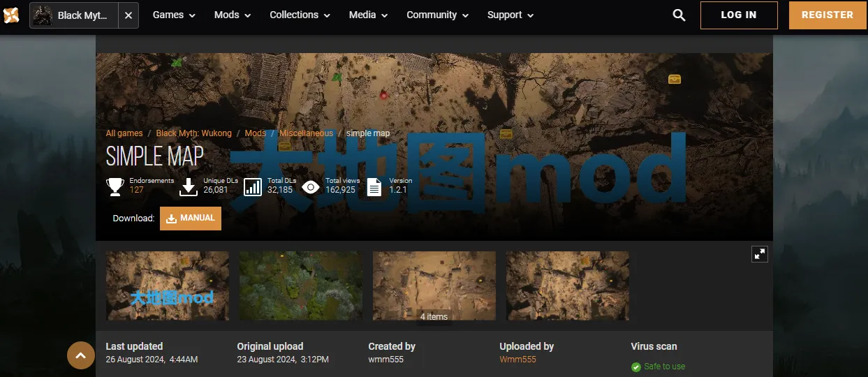The image size is (868, 377).
Task: Click the Last updated date text
Action: tap(152, 360)
